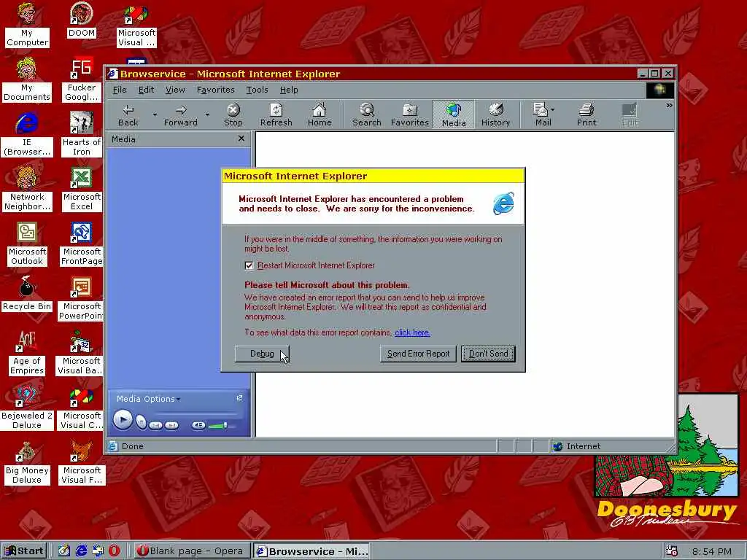Select the Network Neighborhood desktop icon
Screen dimensions: 747x560
[x=27, y=189]
